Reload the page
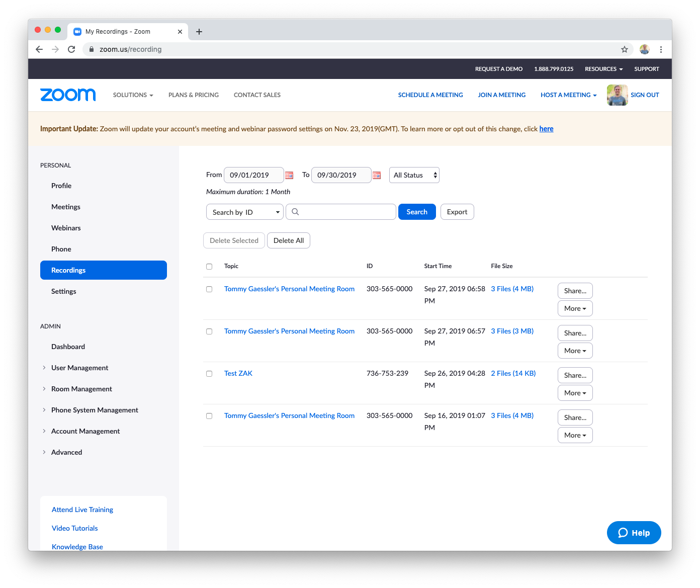This screenshot has width=700, height=588. 71,49
